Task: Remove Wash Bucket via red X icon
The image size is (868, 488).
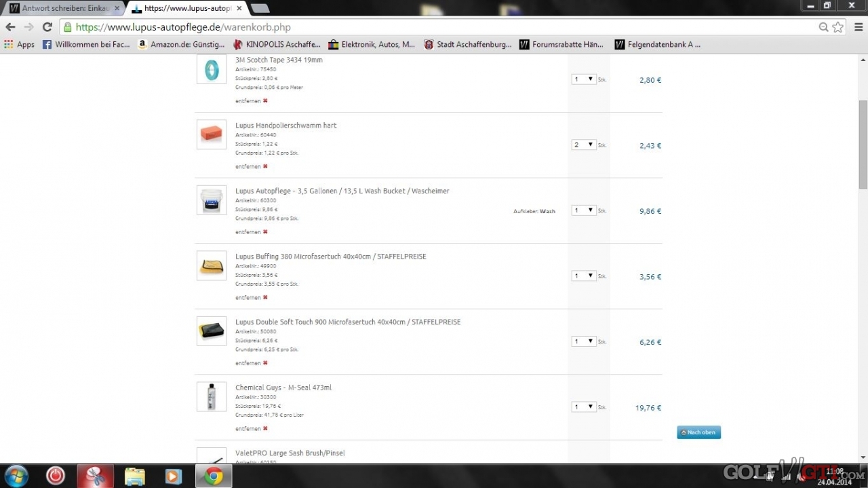Action: coord(265,231)
